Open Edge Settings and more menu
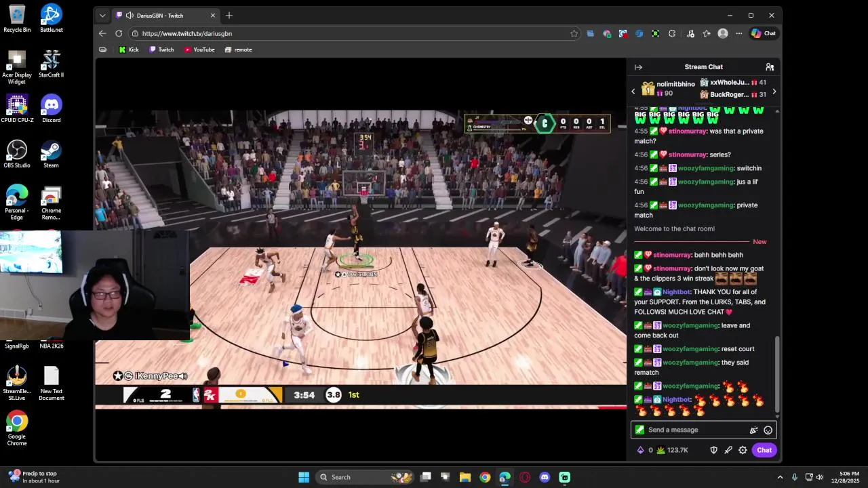868x488 pixels. pos(738,33)
